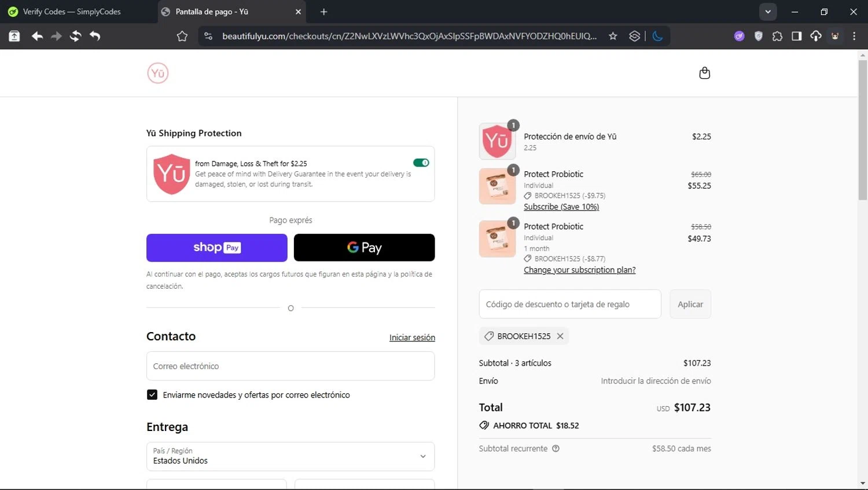Toggle the moon night mode icon

[x=657, y=36]
